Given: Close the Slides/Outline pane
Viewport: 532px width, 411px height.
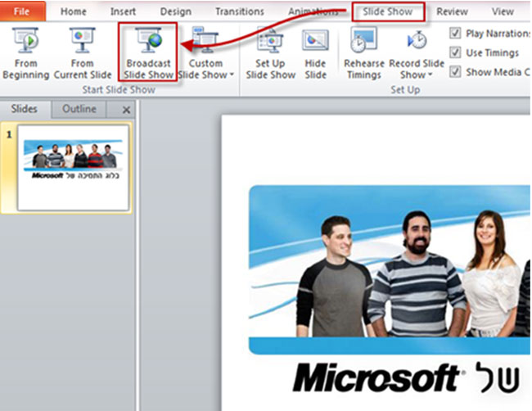Looking at the screenshot, I should (126, 111).
